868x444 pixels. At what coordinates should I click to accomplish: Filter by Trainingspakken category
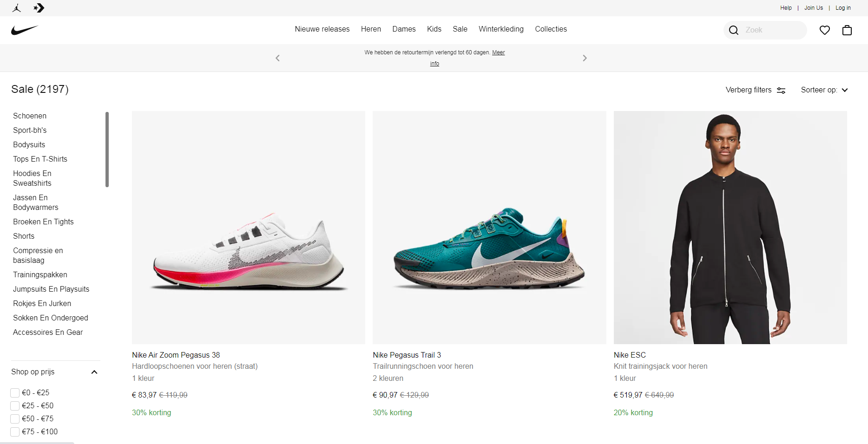[x=40, y=275]
